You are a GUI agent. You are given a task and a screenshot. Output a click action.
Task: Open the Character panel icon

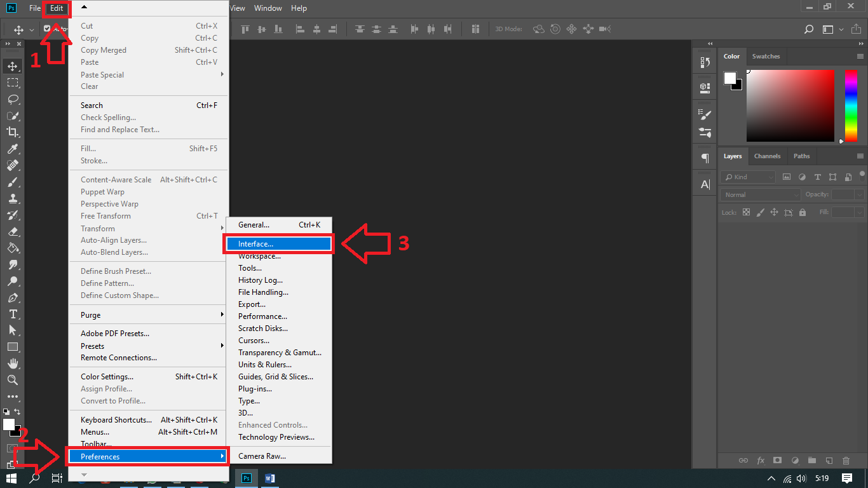(x=705, y=184)
